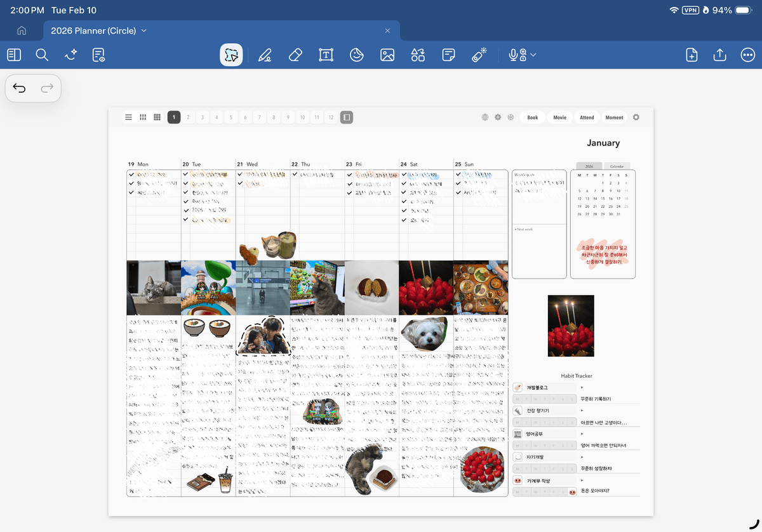Choose the Eraser tool
Viewport: 762px width, 532px height.
click(295, 55)
